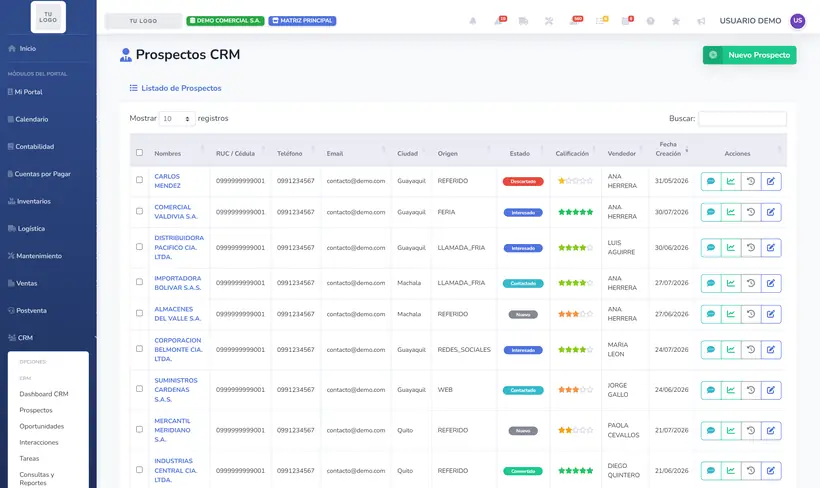Image resolution: width=820 pixels, height=488 pixels.
Task: Select the CORPORACION BELMONTE row checkbox
Action: [x=139, y=349]
